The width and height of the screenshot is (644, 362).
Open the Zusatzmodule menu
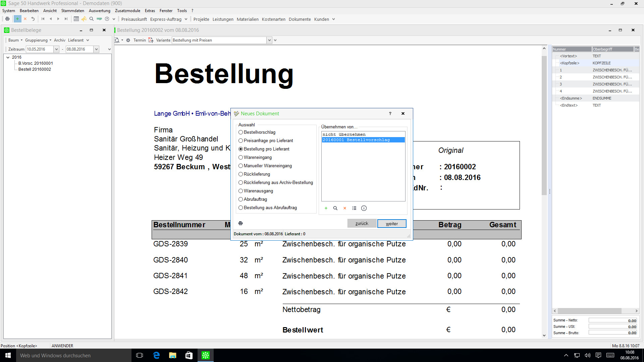pos(127,11)
